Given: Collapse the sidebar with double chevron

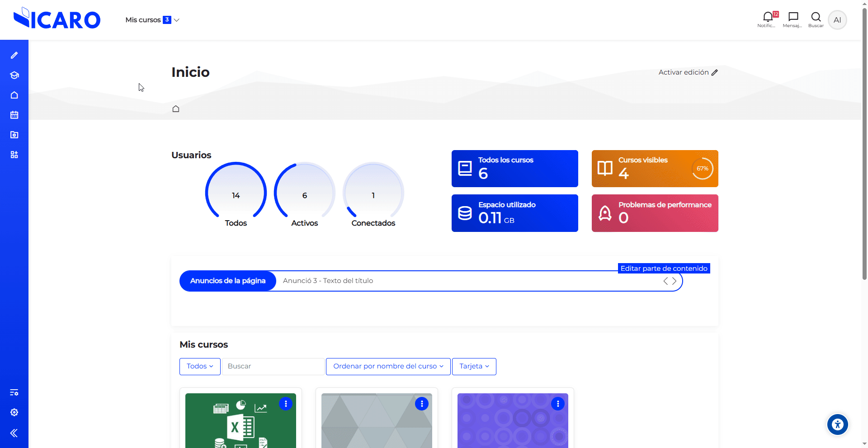Looking at the screenshot, I should click(14, 433).
